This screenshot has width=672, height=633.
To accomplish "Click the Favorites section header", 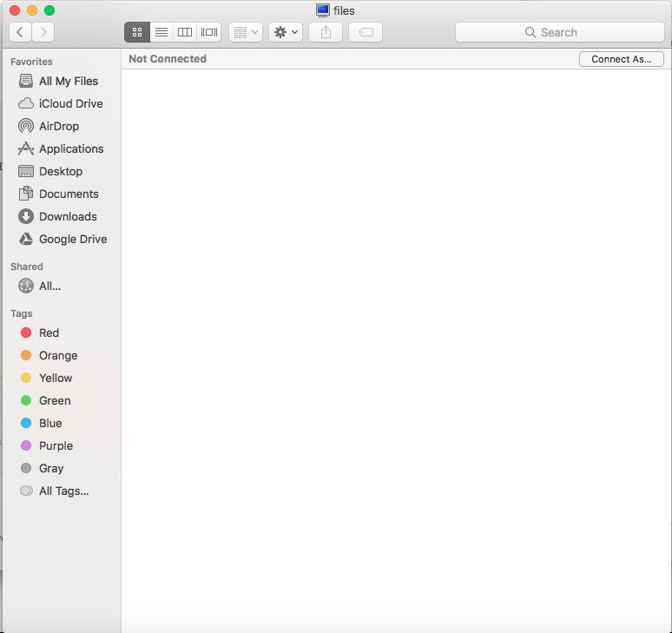I will coord(31,62).
